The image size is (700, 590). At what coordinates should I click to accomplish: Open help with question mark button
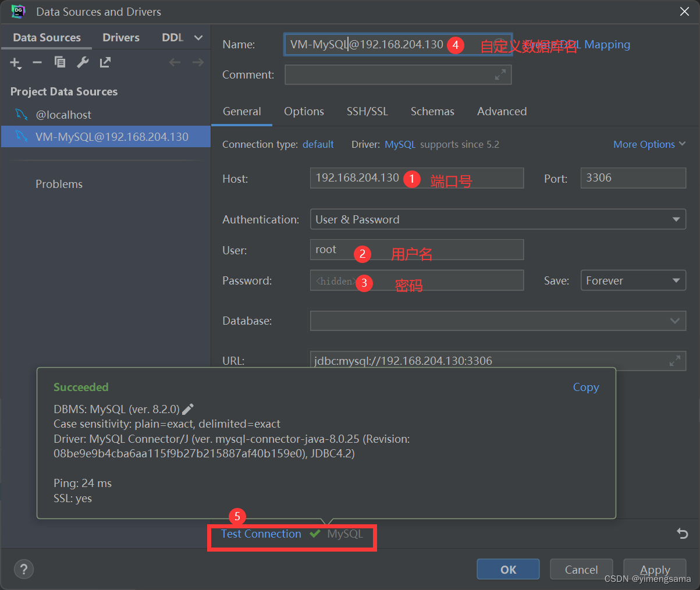tap(24, 569)
